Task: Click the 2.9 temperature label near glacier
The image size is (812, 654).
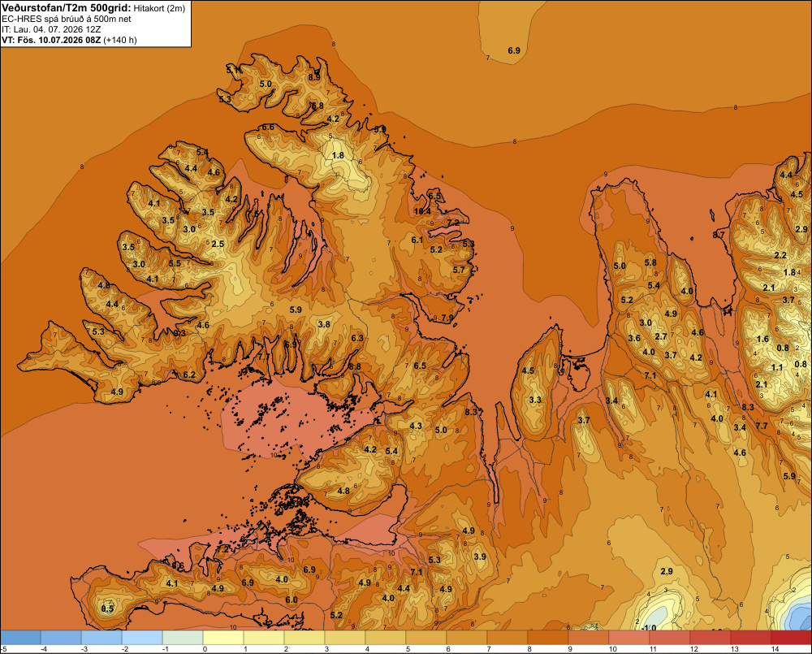Action: click(667, 571)
